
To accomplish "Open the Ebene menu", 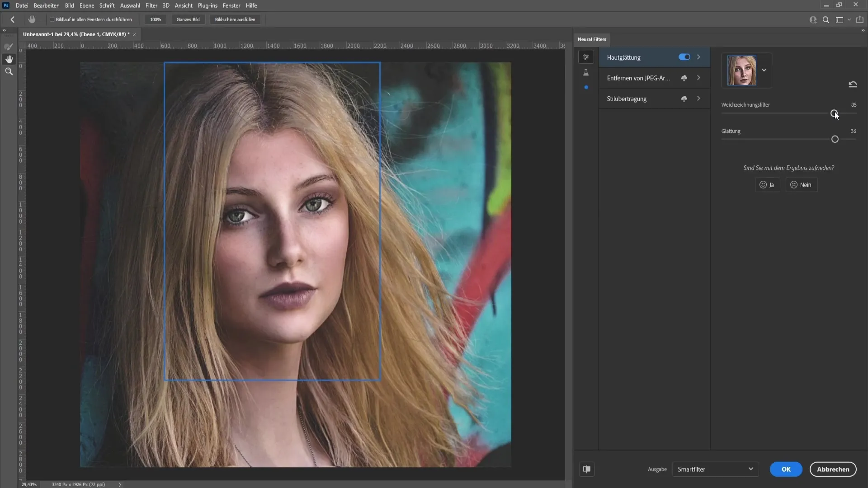I will 87,5.
